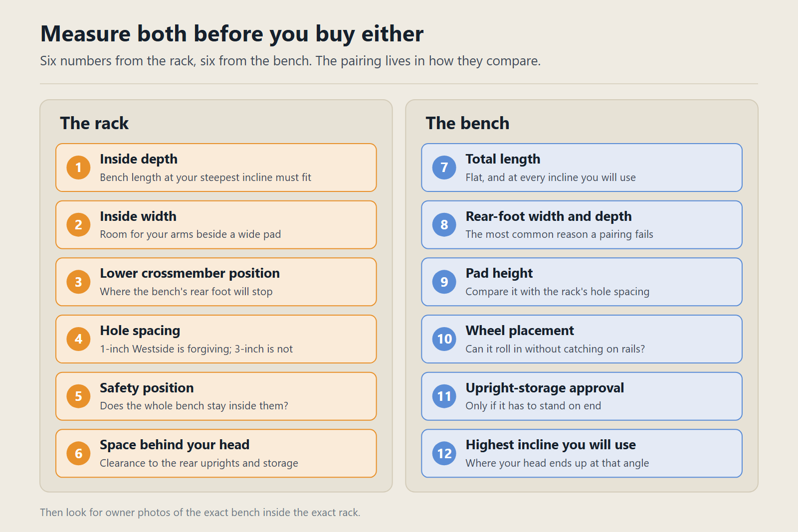Click the blue number 10 badge

[x=444, y=339]
